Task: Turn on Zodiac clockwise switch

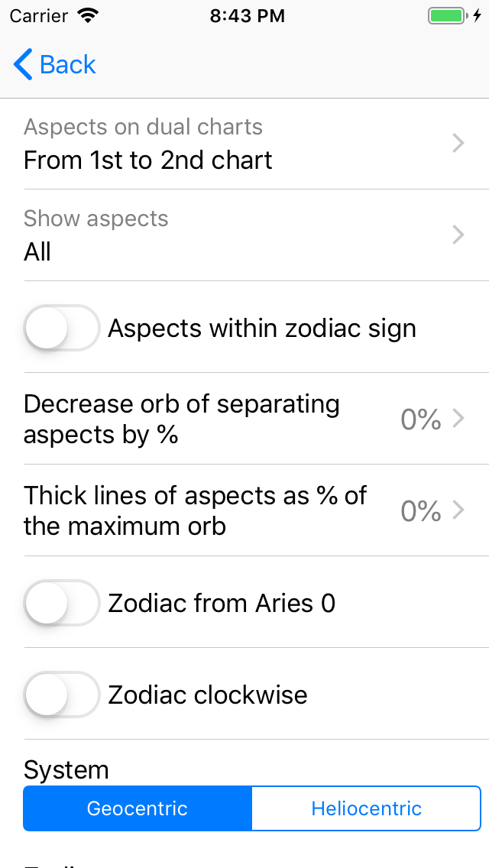Action: pyautogui.click(x=62, y=695)
